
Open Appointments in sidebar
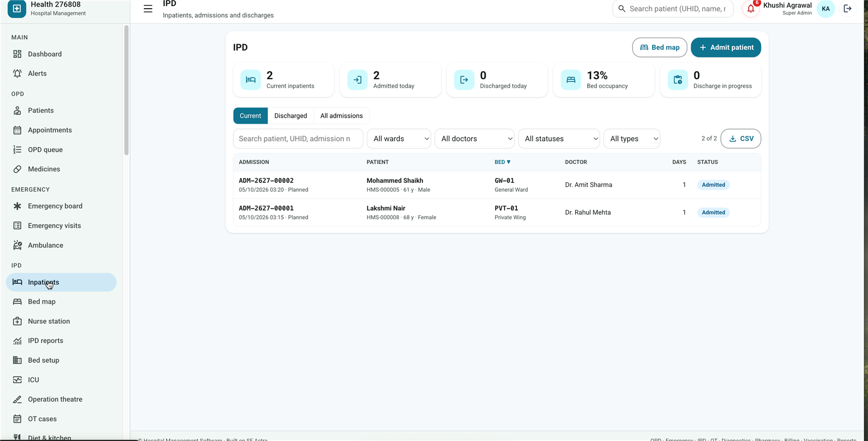[x=61, y=130]
